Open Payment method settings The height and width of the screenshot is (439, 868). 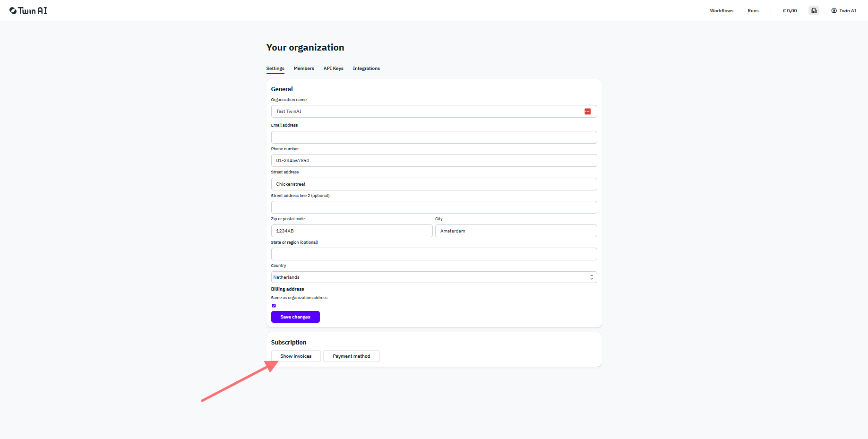click(x=352, y=356)
